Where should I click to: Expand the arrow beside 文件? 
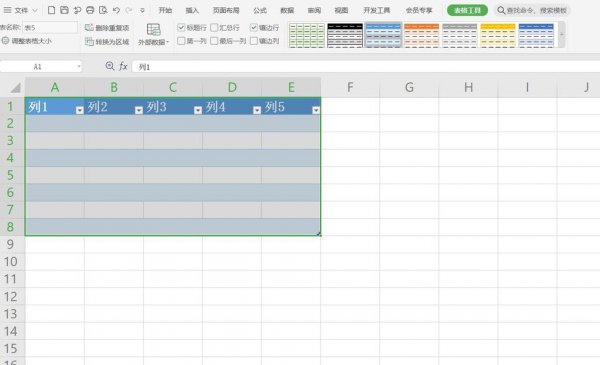(35, 10)
